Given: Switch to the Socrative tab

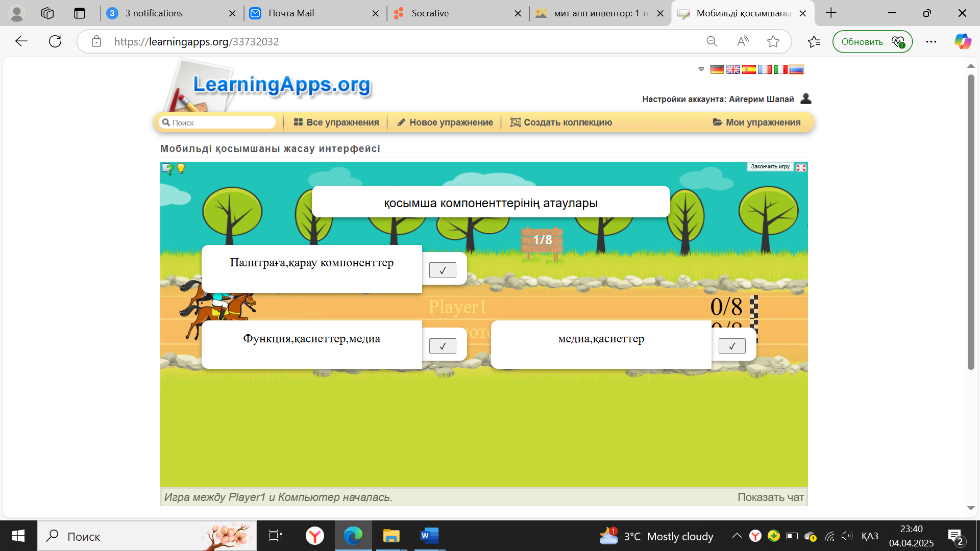Looking at the screenshot, I should click(430, 13).
